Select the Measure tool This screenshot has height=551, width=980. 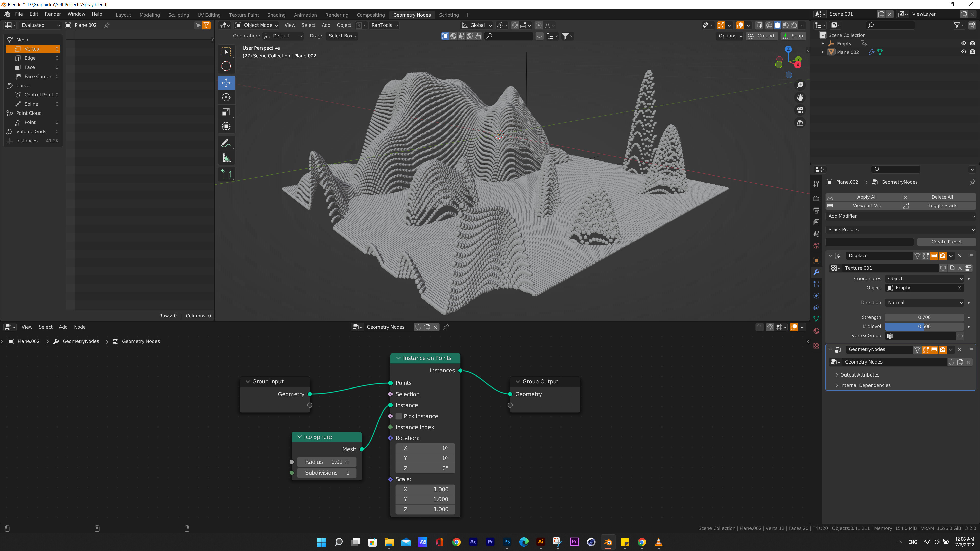pyautogui.click(x=226, y=157)
